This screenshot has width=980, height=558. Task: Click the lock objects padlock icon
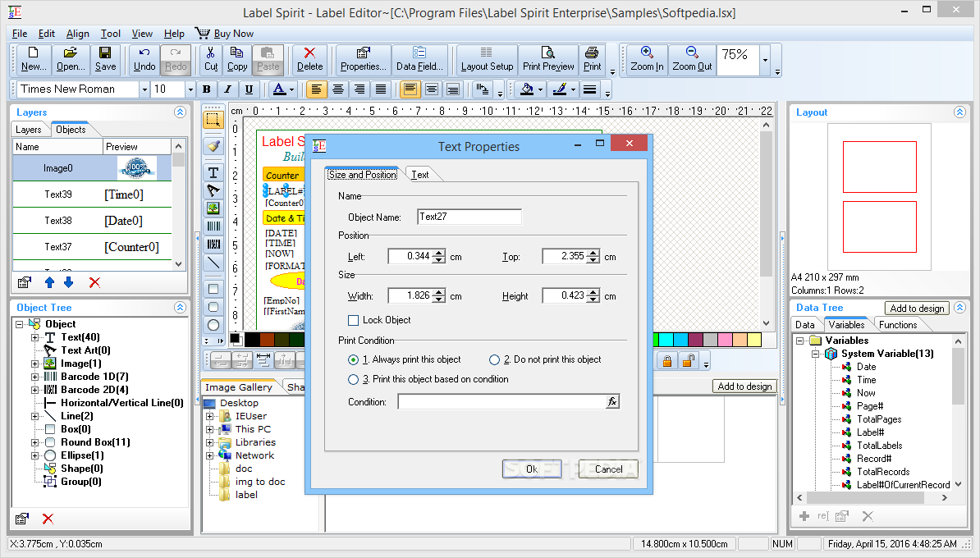coord(667,360)
